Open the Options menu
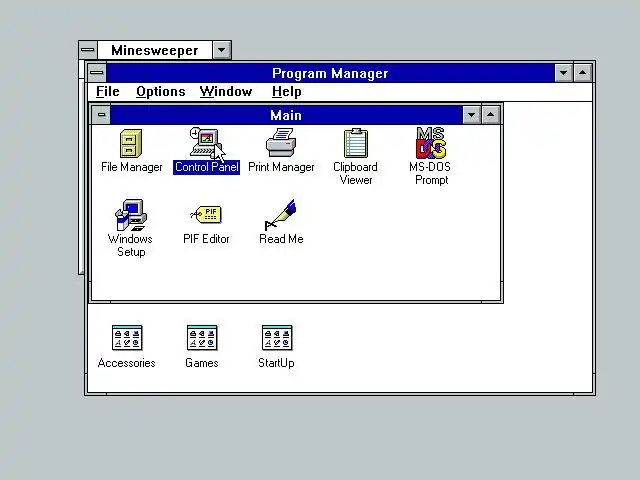Image resolution: width=640 pixels, height=480 pixels. [161, 91]
